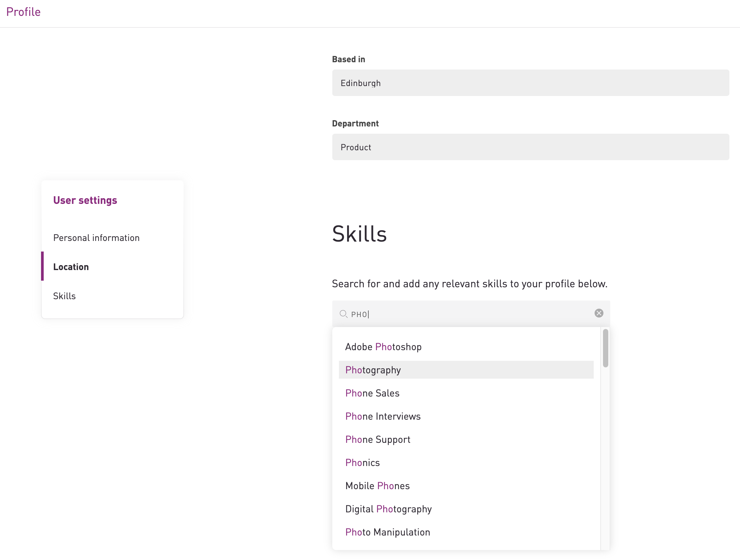Select Digital Photography suggestion
This screenshot has height=560, width=740.
click(x=388, y=509)
